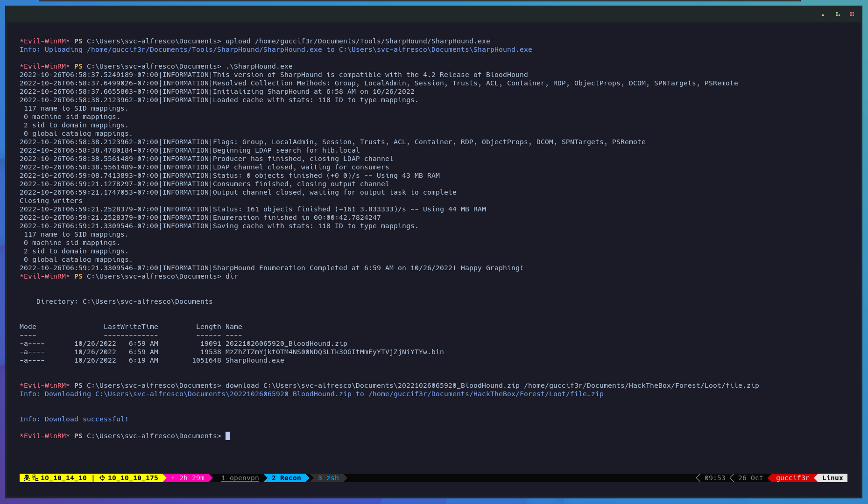Click the uptime arrow in pink segment

(x=173, y=478)
